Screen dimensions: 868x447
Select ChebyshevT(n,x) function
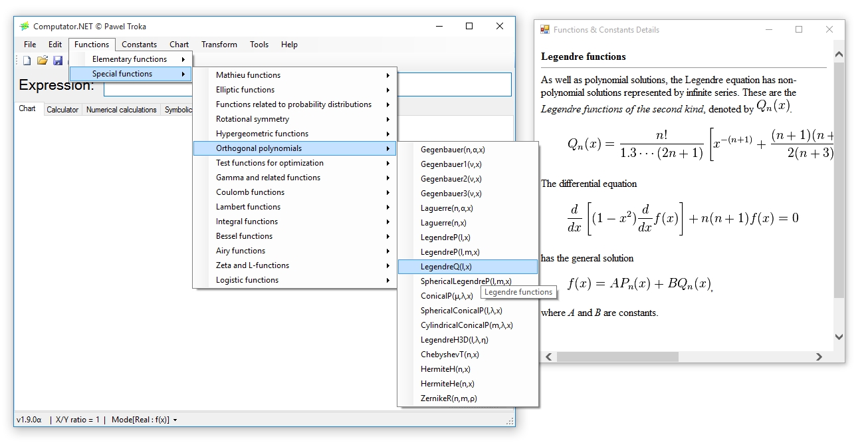pos(468,355)
